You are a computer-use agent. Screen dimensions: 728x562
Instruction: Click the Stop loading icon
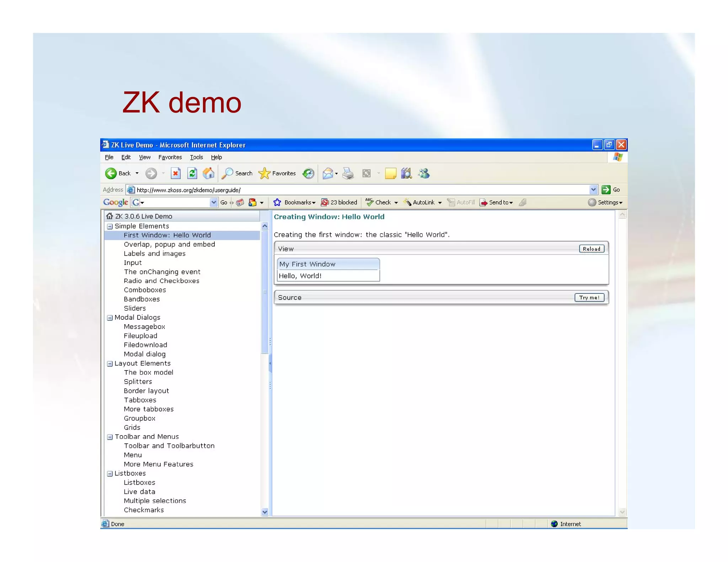(176, 173)
